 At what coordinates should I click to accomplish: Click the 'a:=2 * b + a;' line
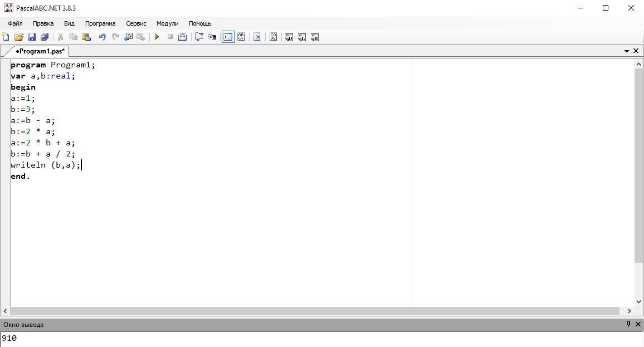(43, 143)
